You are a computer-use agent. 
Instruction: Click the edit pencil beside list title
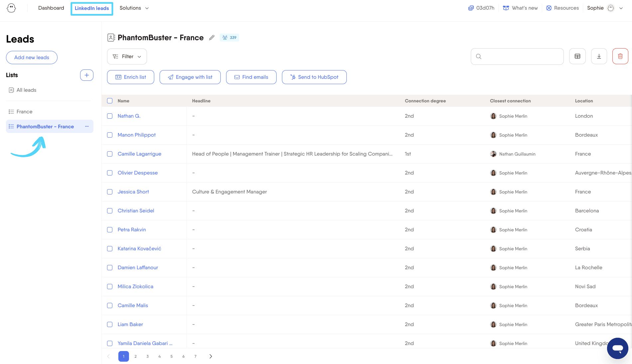tap(212, 38)
